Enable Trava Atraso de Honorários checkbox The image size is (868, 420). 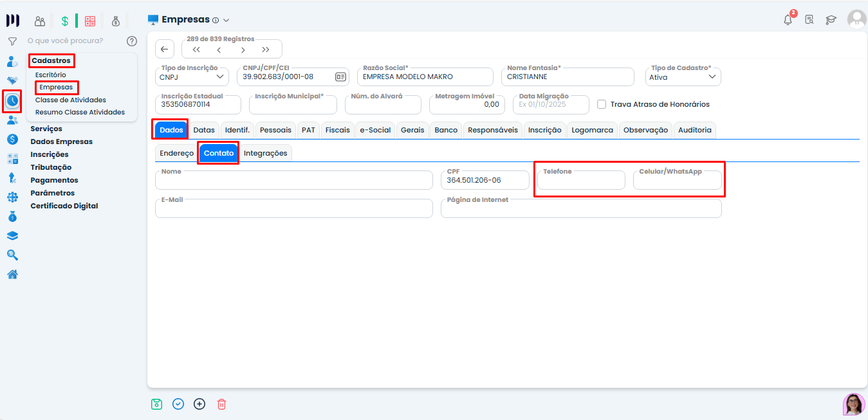602,104
